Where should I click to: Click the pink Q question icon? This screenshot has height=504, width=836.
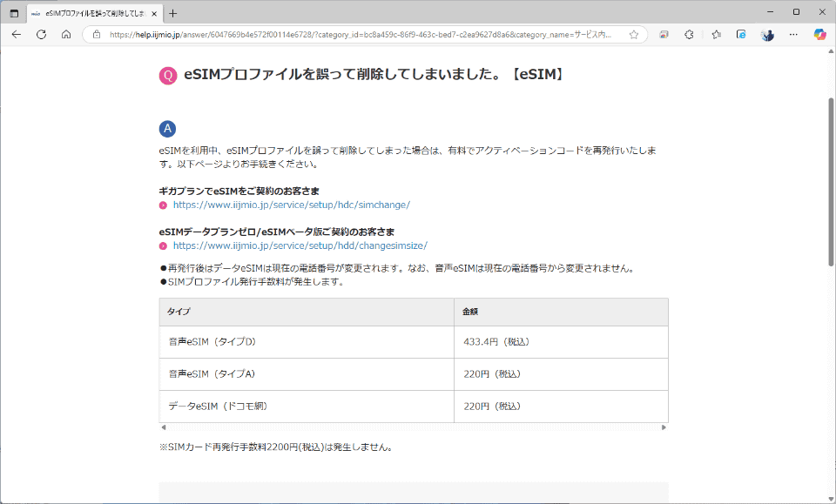pyautogui.click(x=168, y=76)
